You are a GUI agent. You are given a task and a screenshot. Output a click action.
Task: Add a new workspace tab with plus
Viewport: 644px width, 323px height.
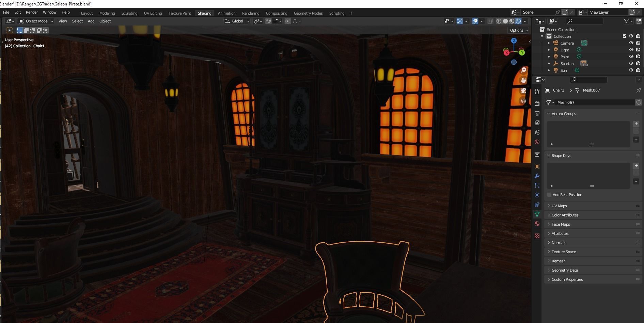pyautogui.click(x=351, y=13)
